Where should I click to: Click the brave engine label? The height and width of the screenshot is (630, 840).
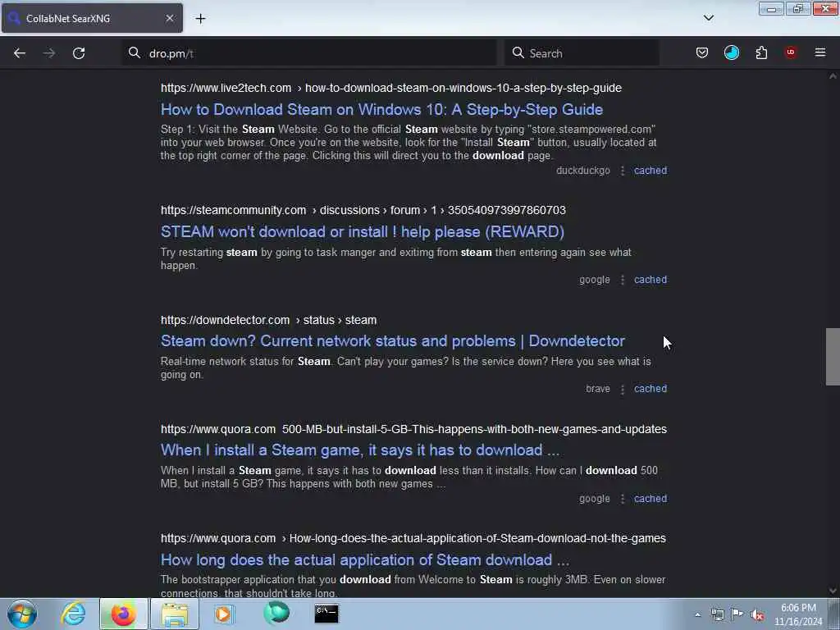598,389
